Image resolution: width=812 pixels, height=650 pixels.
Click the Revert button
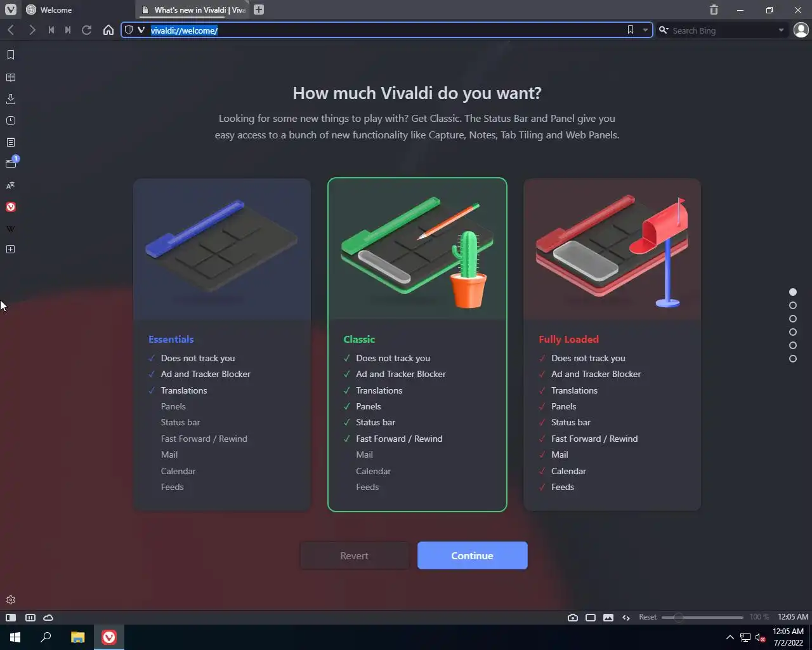click(x=354, y=555)
